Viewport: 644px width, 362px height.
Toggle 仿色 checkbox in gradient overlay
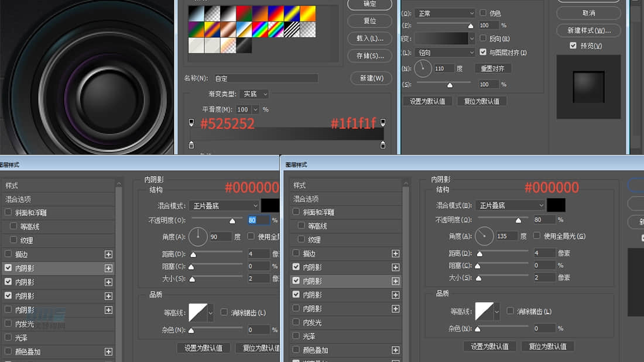[483, 13]
